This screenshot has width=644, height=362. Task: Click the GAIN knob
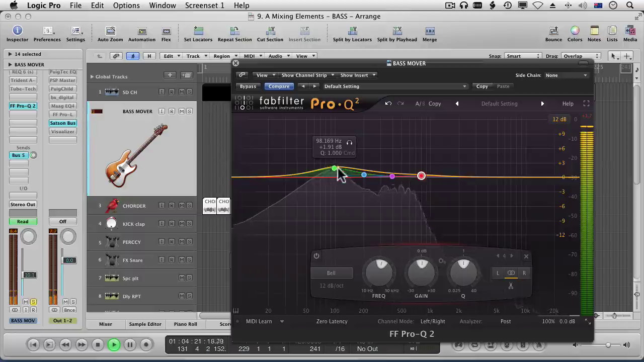(422, 273)
